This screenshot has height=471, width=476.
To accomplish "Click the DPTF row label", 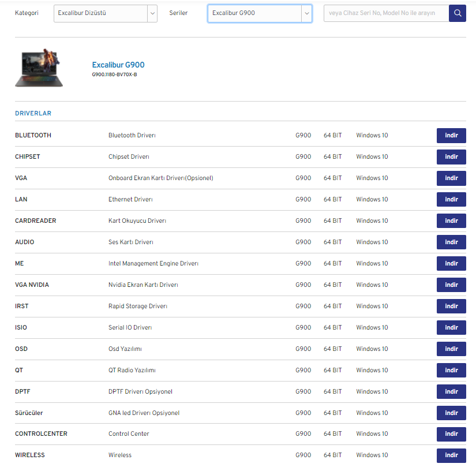I will (23, 391).
